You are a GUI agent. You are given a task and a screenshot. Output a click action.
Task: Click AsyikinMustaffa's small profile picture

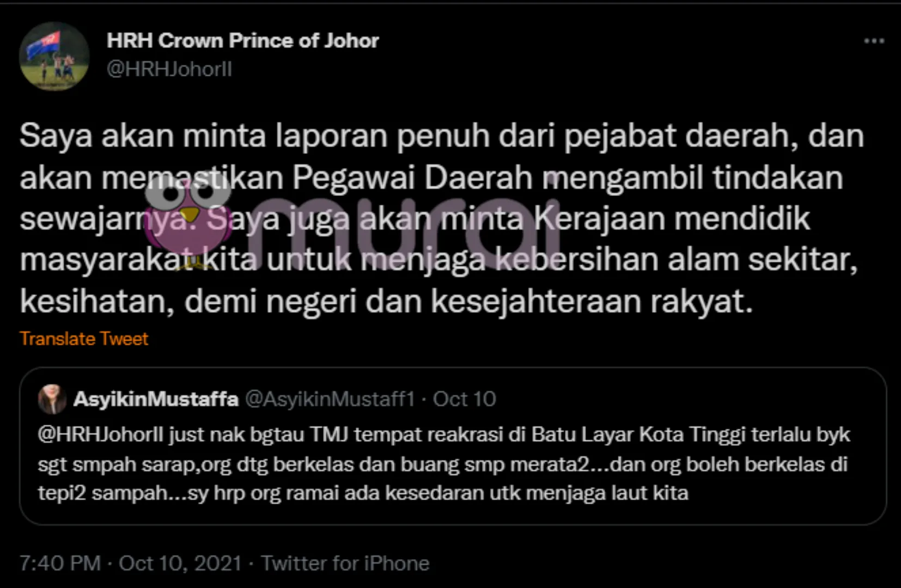pyautogui.click(x=52, y=399)
